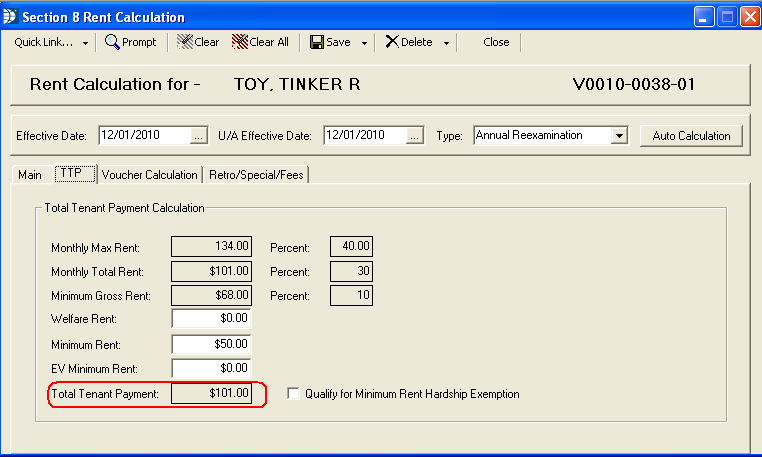Open the Retro/Special/Fees tab
Viewport: 762px width, 457px height.
click(256, 175)
